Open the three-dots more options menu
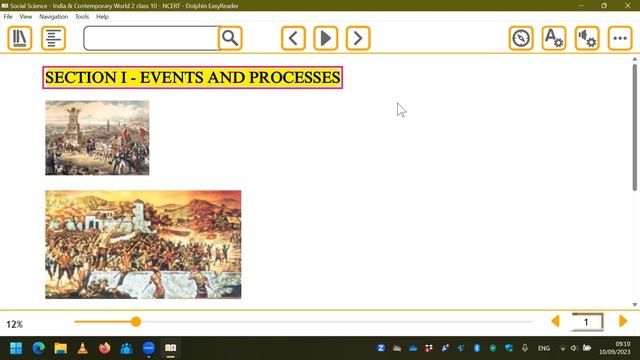Viewport: 640px width, 360px height. coord(620,38)
